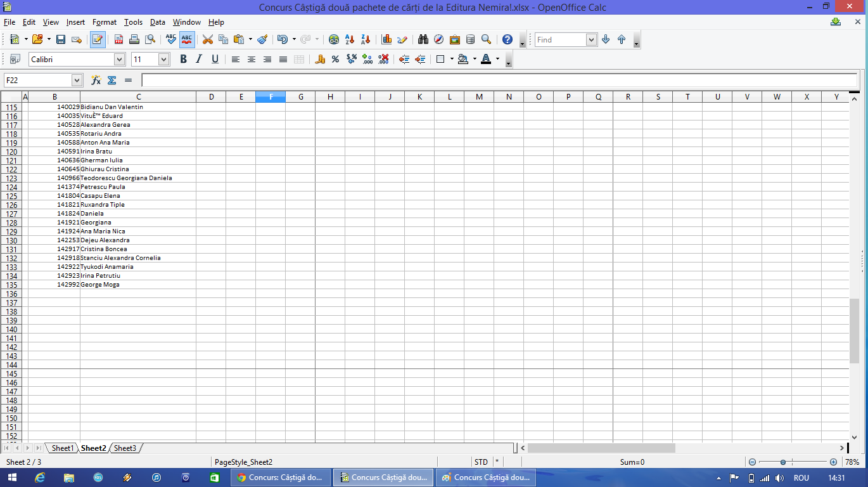Click the Sum icon in formula bar
868x487 pixels.
(x=112, y=80)
